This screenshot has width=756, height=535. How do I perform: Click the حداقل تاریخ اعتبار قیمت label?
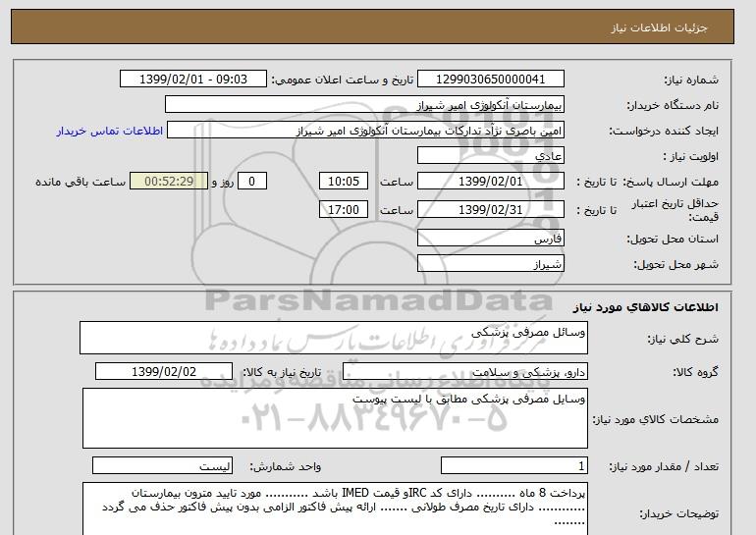(675, 210)
